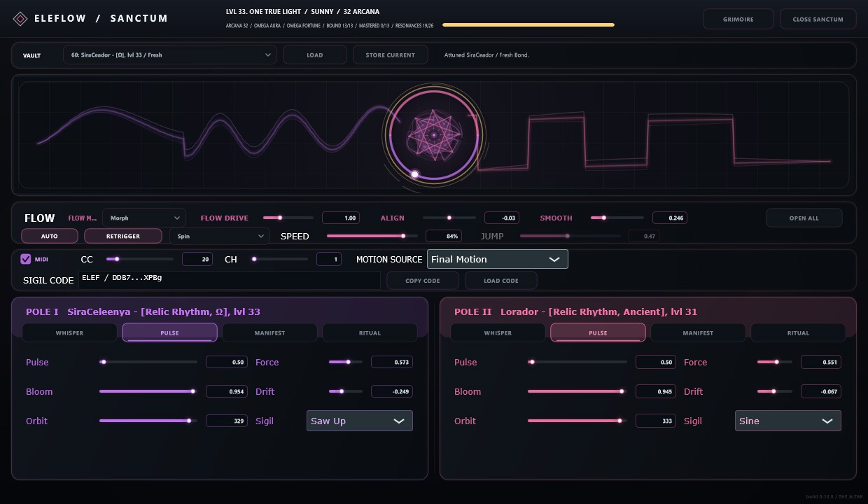Click the Eleflow diamond logo icon
The image size is (868, 504).
pos(20,19)
